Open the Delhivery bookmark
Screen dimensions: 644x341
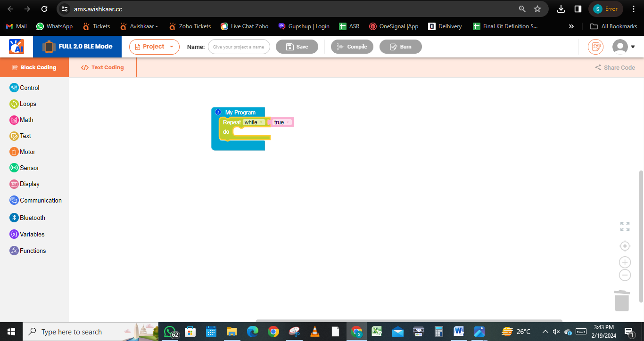[x=445, y=26]
